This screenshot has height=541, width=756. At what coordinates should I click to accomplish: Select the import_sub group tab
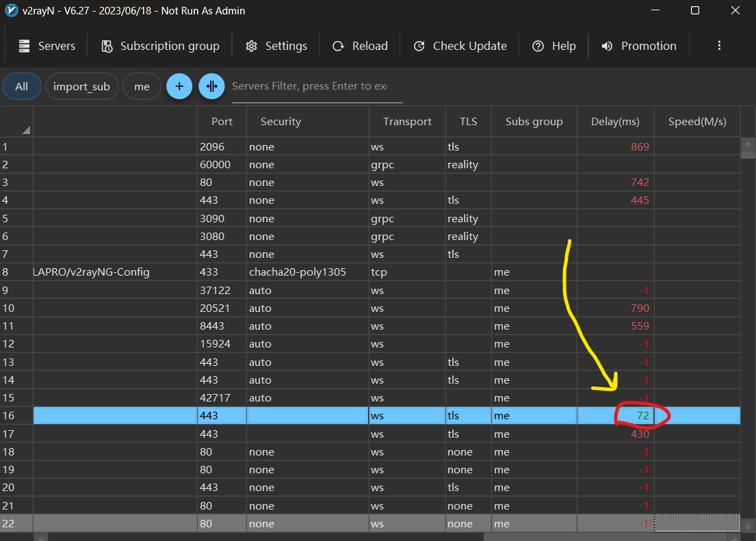pos(81,86)
